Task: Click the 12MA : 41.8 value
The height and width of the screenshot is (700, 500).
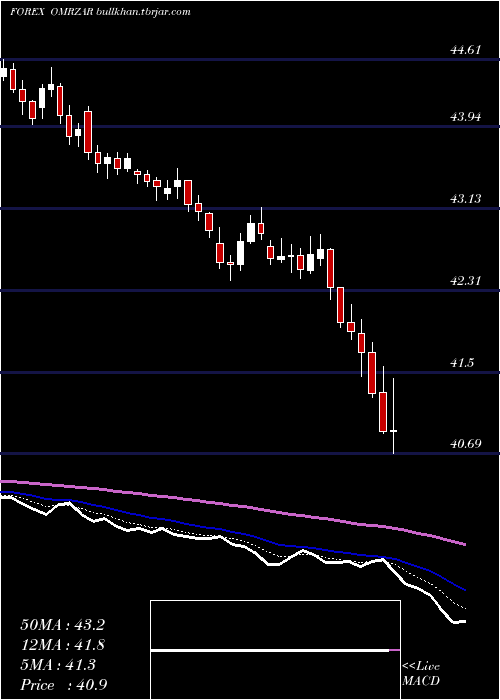Action: click(x=62, y=645)
